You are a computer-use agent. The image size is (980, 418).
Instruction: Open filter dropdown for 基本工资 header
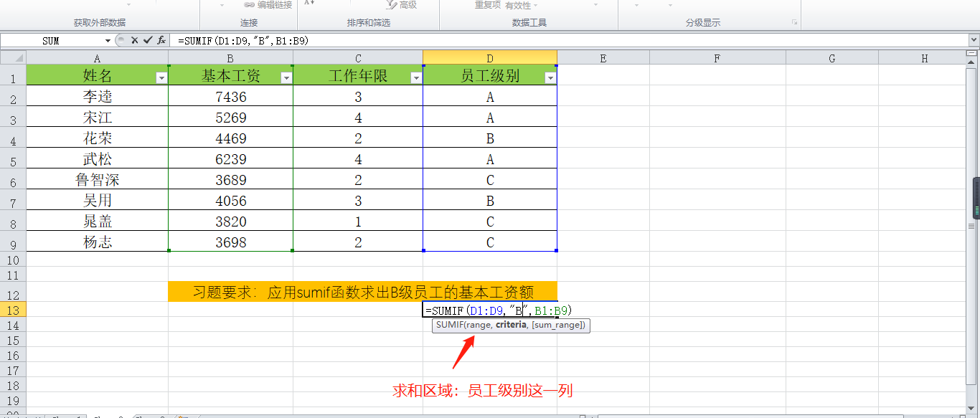(286, 78)
